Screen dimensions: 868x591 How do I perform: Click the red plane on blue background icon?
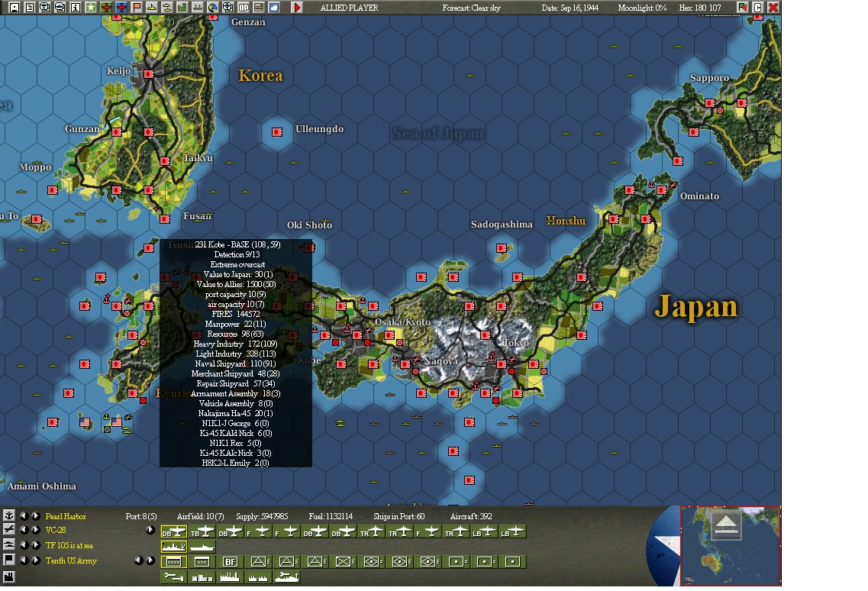(122, 7)
